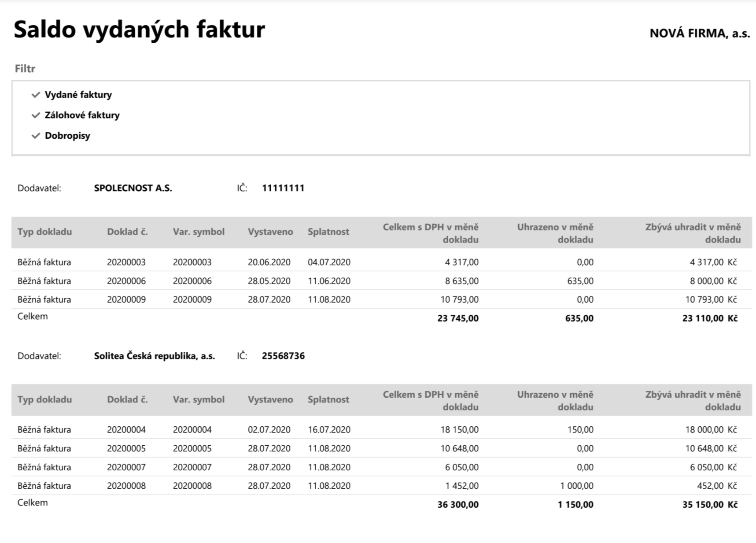Click paid total 1 150,00

click(575, 505)
